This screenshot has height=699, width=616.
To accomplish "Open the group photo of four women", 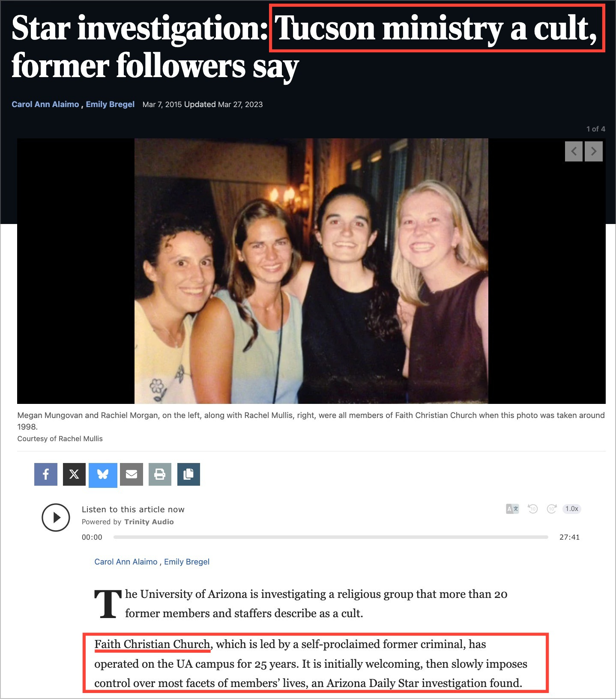I will pos(311,271).
